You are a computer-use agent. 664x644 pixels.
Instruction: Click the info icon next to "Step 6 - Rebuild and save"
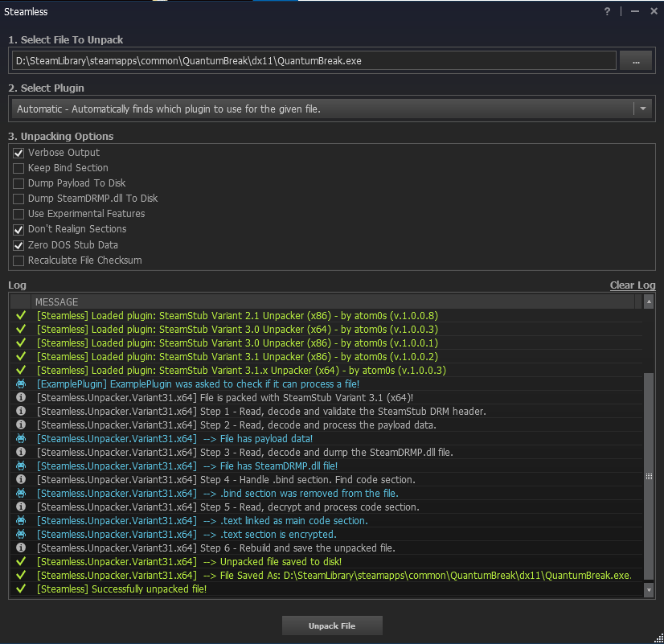(x=20, y=548)
